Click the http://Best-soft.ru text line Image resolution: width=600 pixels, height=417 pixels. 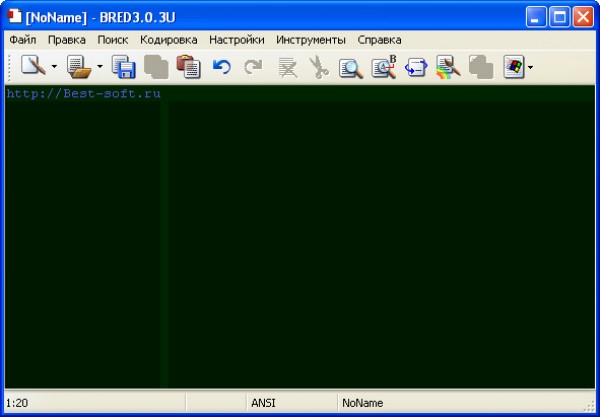pos(83,94)
